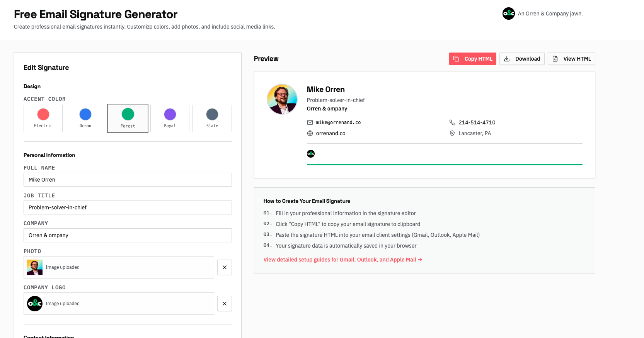The width and height of the screenshot is (644, 338).
Task: Click the 'Problem-solver-in-chief' preview text
Action: point(336,100)
